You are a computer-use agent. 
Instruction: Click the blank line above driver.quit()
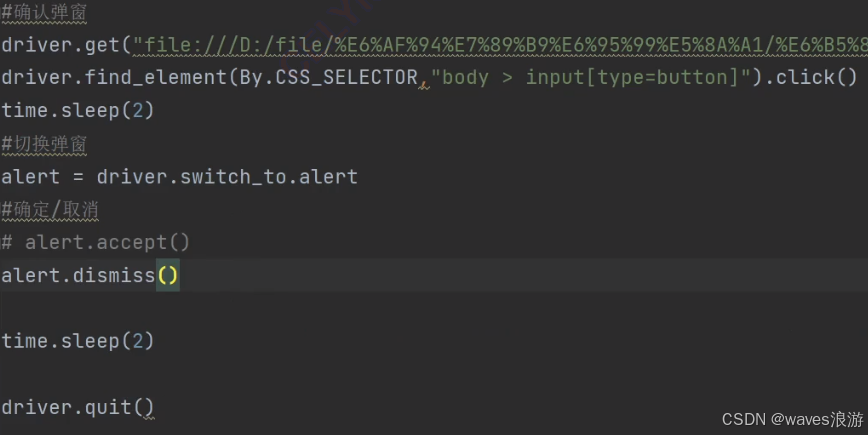tap(434, 374)
